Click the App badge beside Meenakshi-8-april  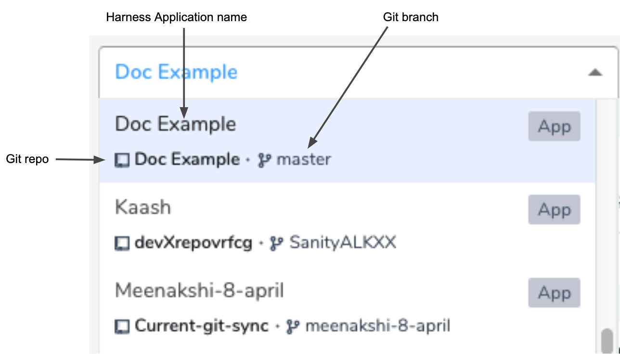(554, 293)
